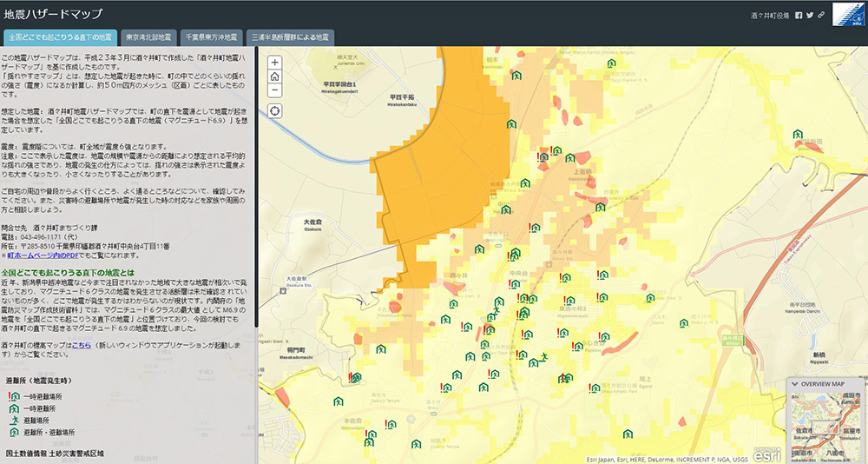The width and height of the screenshot is (868, 464).
Task: Locate my position on the map
Action: (275, 110)
